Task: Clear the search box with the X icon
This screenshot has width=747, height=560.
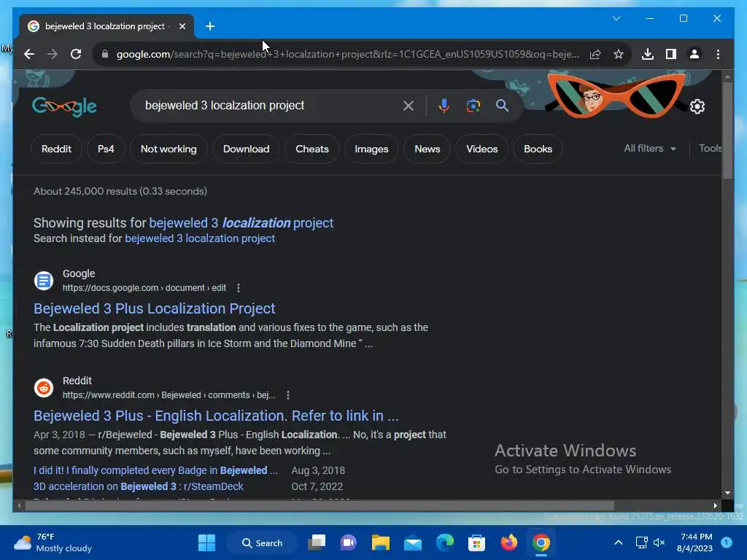Action: [x=409, y=106]
